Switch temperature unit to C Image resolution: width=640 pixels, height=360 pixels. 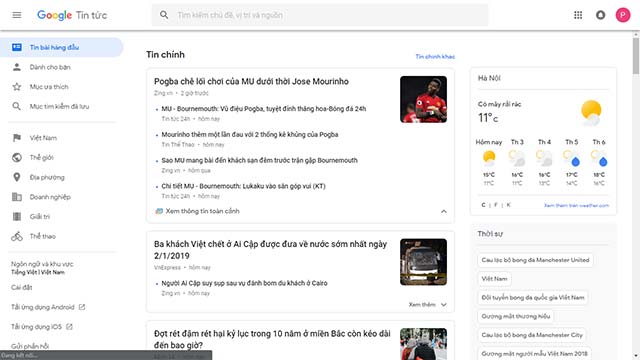coord(483,205)
